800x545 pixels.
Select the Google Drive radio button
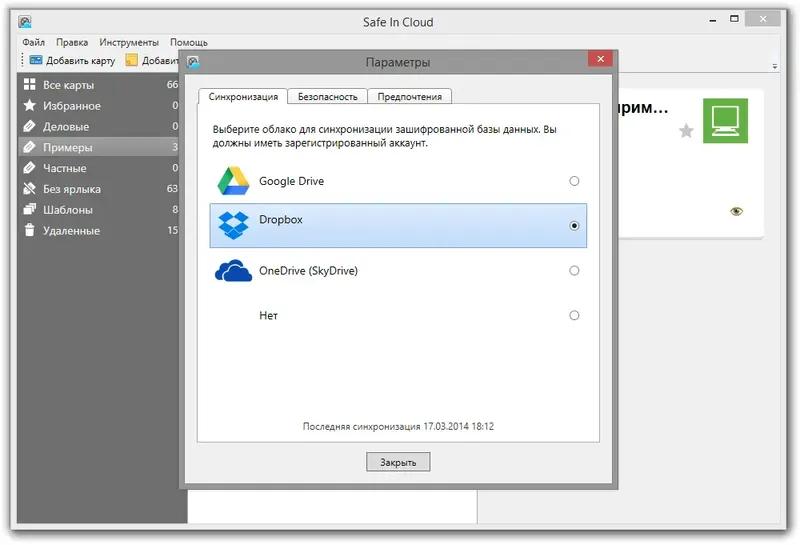pyautogui.click(x=574, y=181)
